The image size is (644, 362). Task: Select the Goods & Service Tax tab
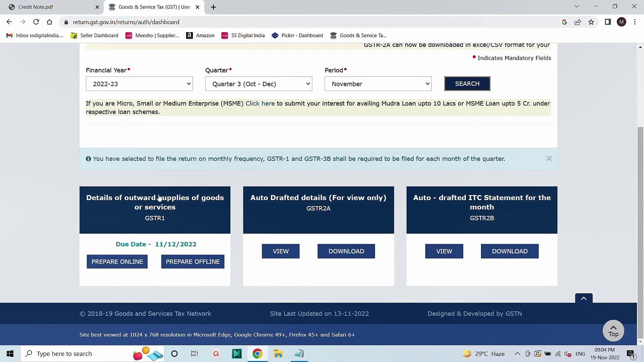[x=153, y=7]
